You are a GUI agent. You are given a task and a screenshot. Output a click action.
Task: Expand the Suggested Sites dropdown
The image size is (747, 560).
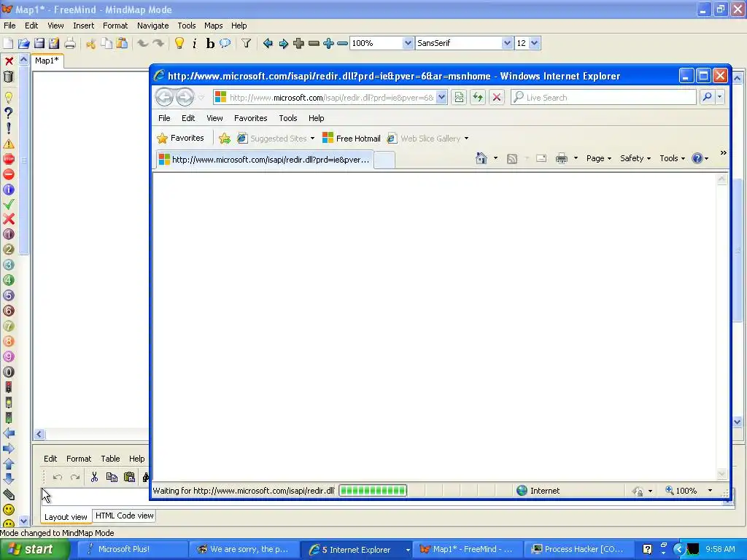312,139
